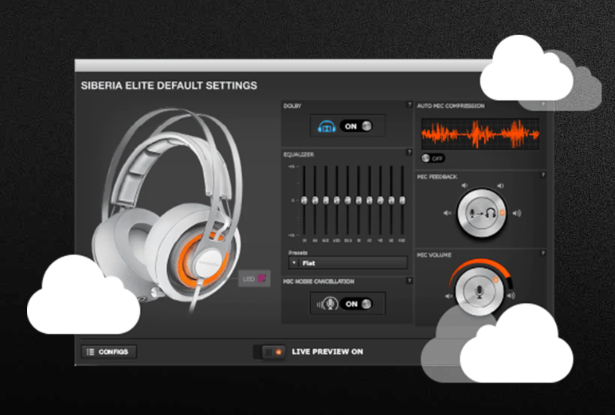Click the leftmost 31 Hz equalizer slider
Viewport: 615px width, 415px height.
[304, 200]
